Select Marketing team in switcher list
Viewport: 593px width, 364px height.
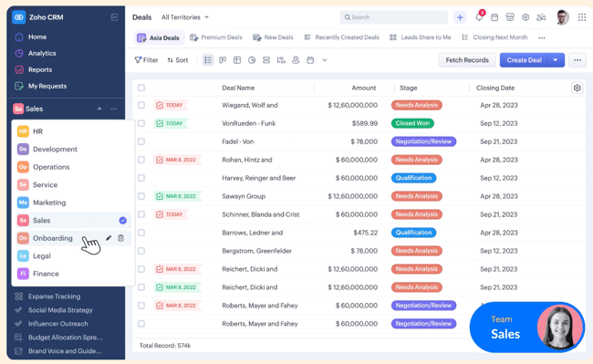pyautogui.click(x=73, y=203)
